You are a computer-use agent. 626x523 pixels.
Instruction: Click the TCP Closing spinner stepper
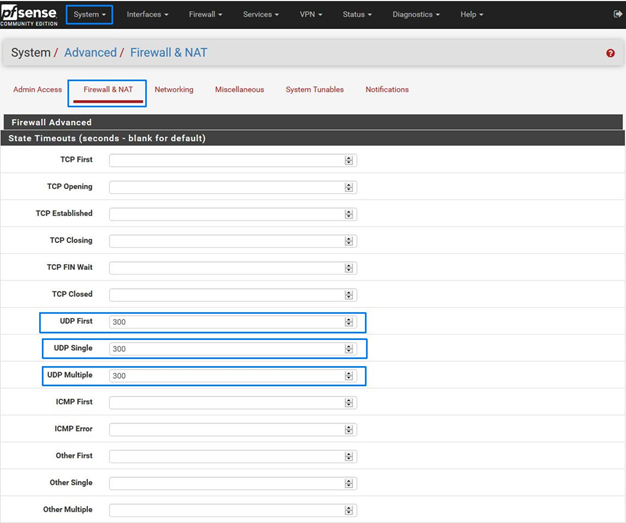point(349,241)
